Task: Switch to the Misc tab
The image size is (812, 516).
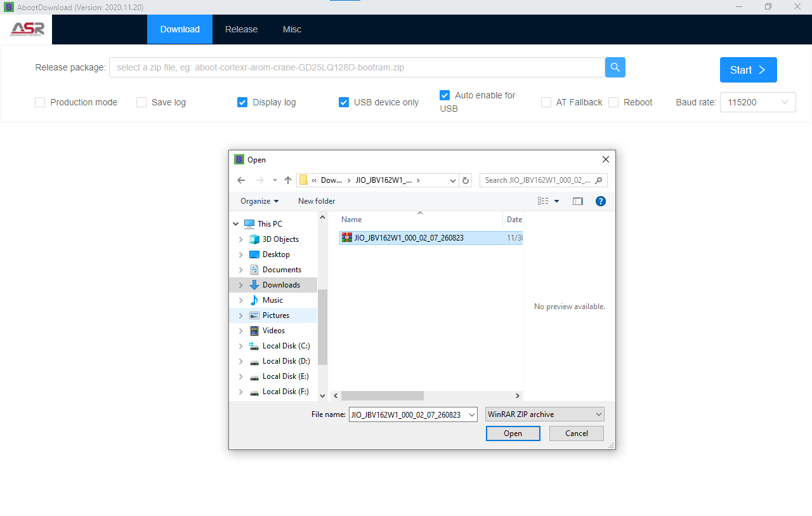Action: click(x=292, y=29)
